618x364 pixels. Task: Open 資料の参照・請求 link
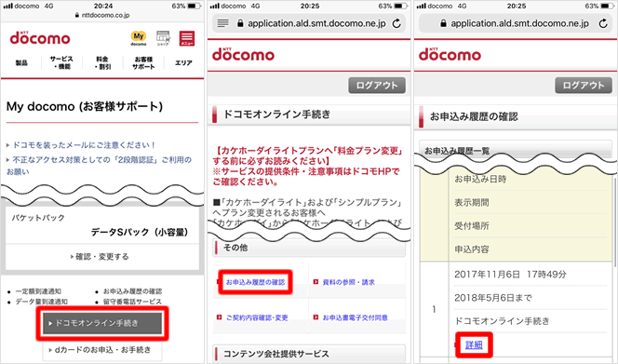[x=348, y=282]
